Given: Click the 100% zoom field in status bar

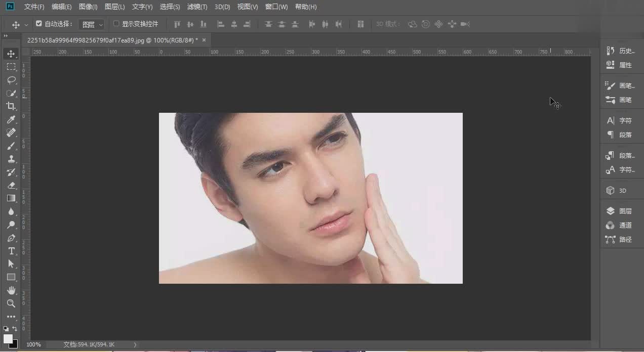Looking at the screenshot, I should [34, 344].
